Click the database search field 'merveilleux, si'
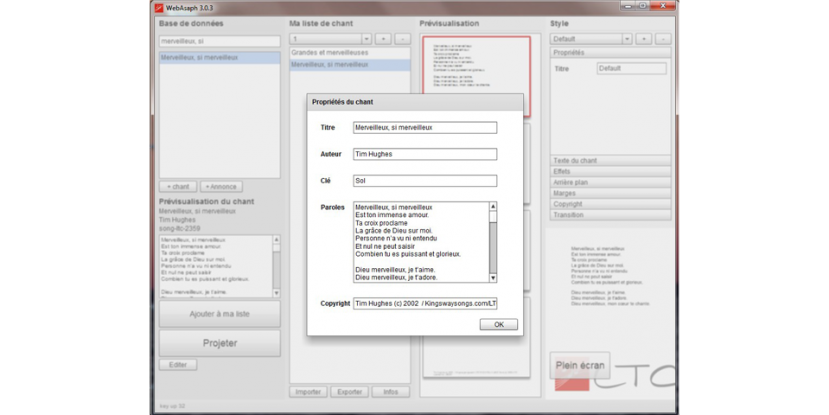 219,41
